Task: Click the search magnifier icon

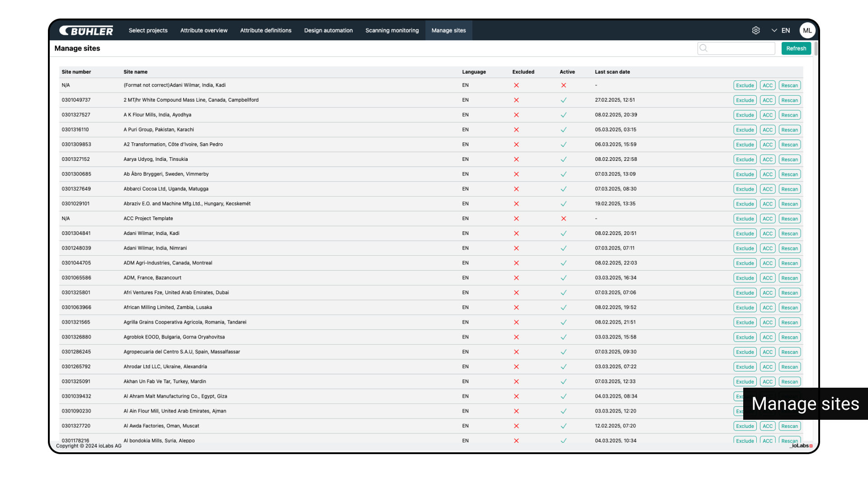Action: point(703,48)
